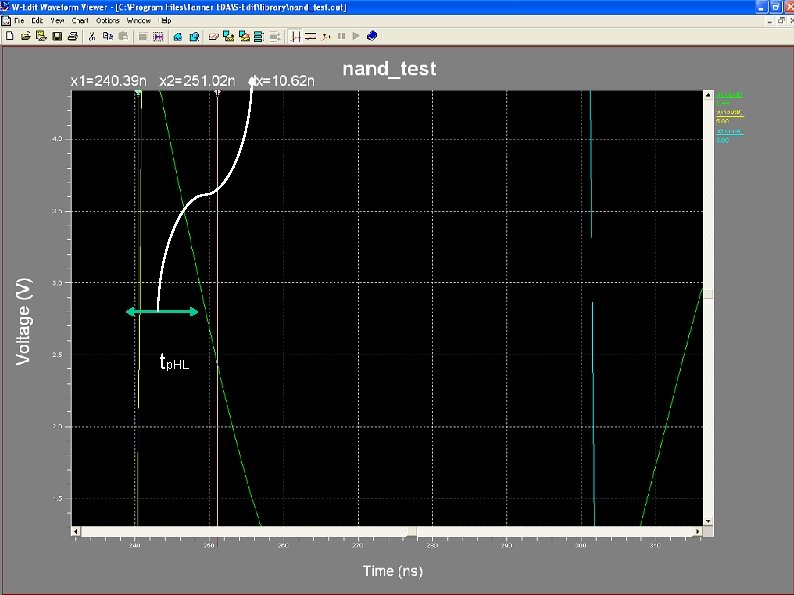Click the horizontal scrollbar left arrow
794x595 pixels.
click(x=76, y=531)
